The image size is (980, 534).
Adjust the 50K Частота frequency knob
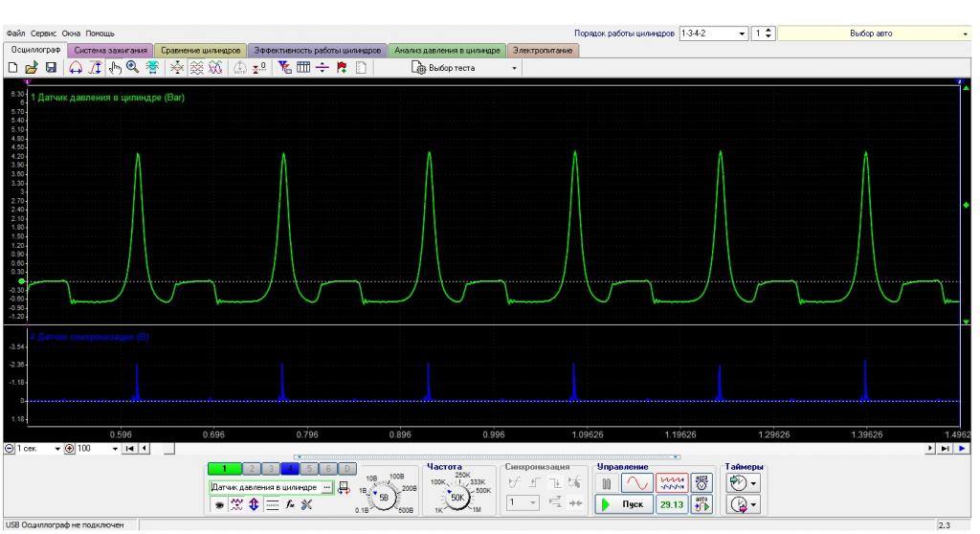[x=457, y=497]
